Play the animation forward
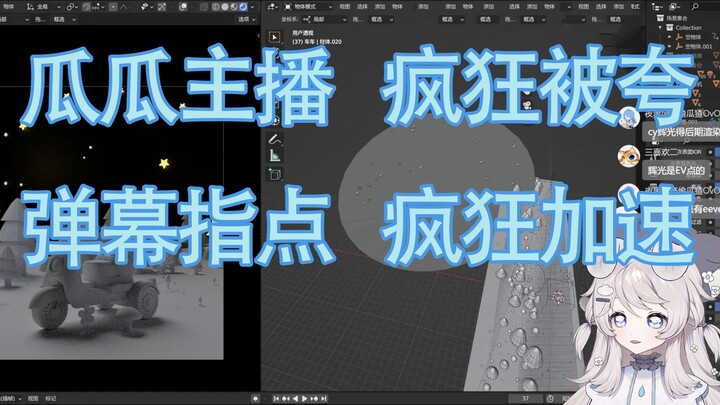 tap(304, 398)
